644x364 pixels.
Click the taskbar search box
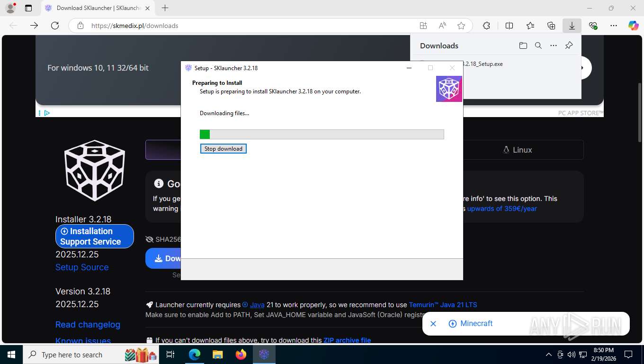coord(91,355)
